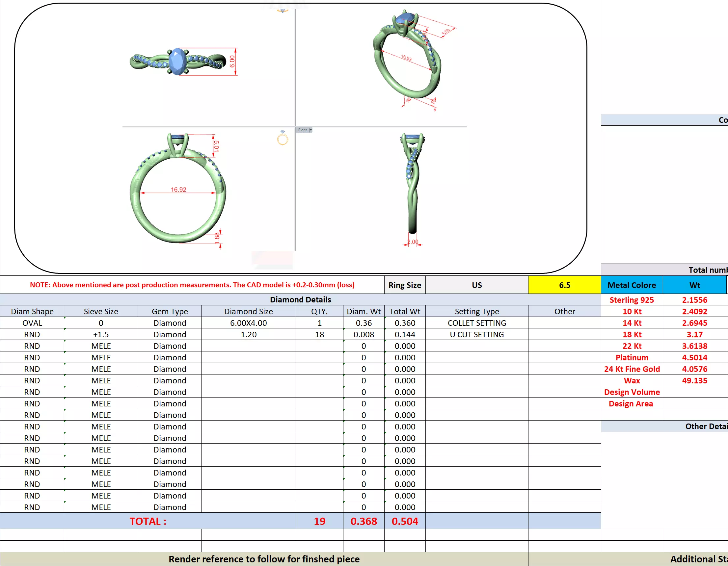Open the Right viewport dropdown arrow
This screenshot has width=728, height=566.
(x=311, y=130)
